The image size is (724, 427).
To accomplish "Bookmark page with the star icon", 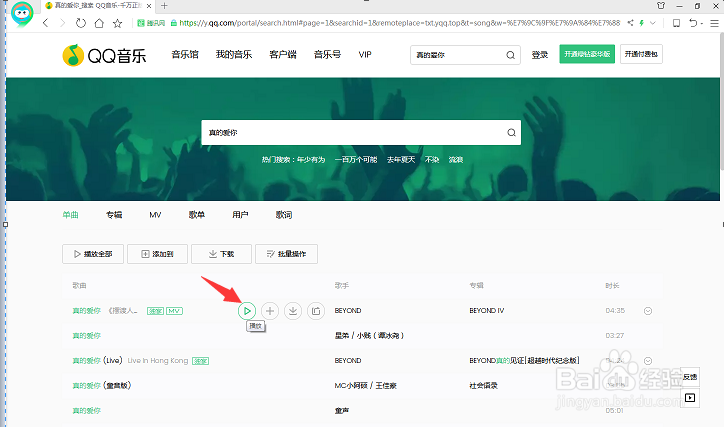I will click(118, 23).
